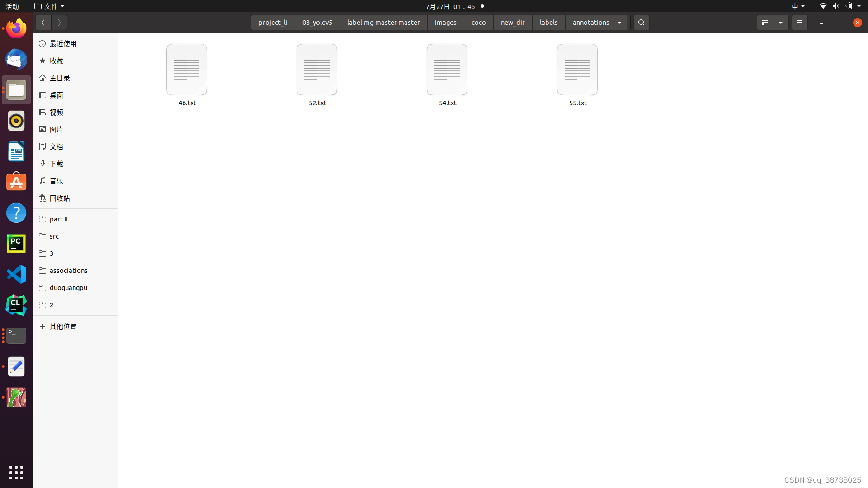Click the Firefox browser icon in dock
This screenshot has width=868, height=488.
(16, 28)
